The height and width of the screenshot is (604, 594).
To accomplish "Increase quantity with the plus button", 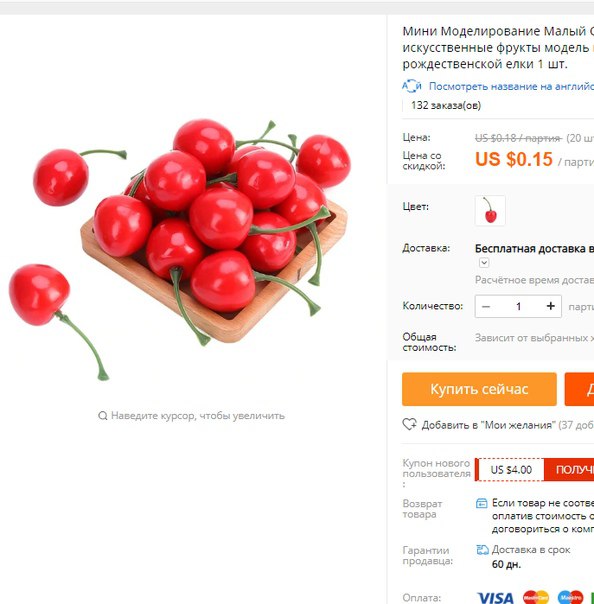I will (x=550, y=306).
